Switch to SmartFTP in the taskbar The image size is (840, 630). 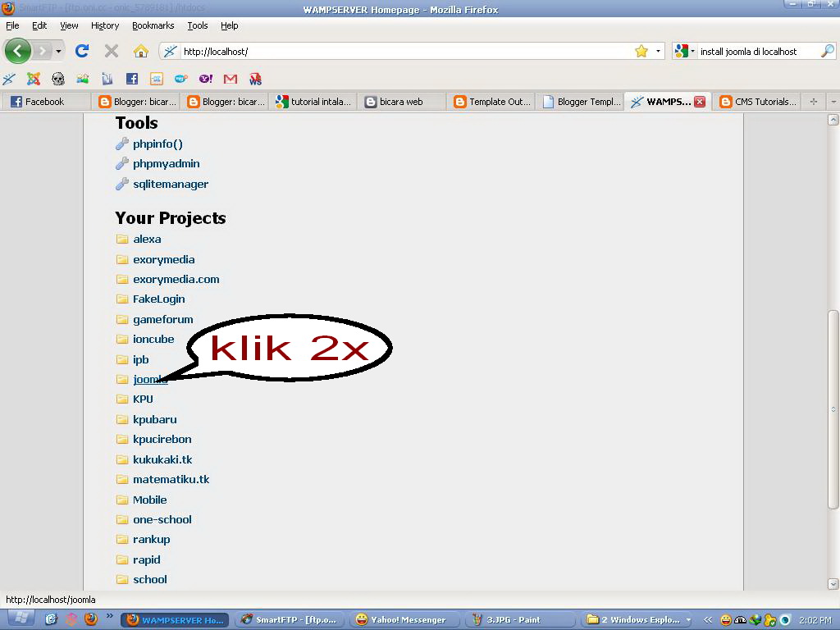pos(290,620)
